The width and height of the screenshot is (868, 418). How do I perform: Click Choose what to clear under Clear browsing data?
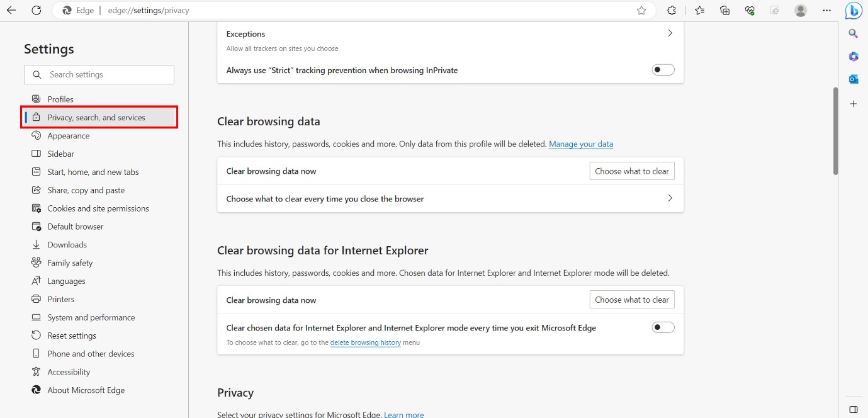632,171
